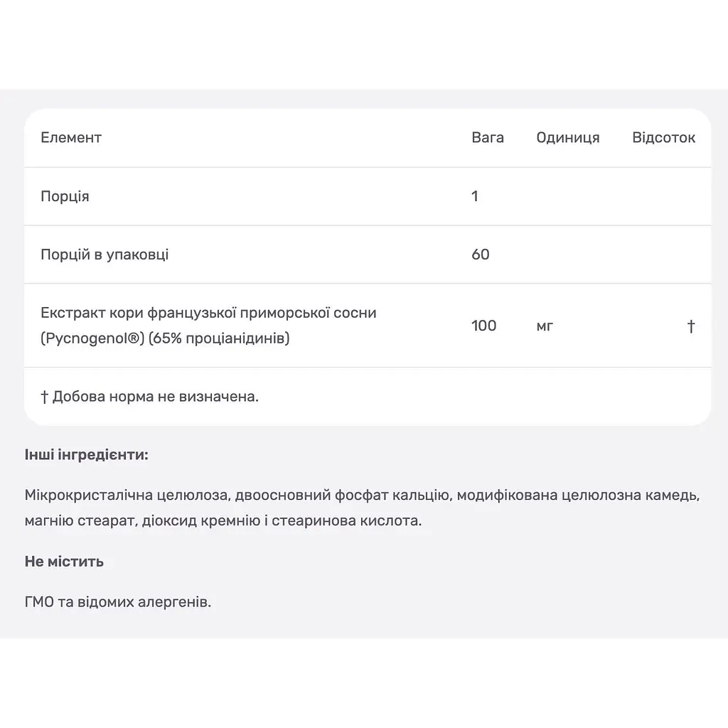Click the 'Мікрокристалічна целюлоза' ingredients line
Screen dimensions: 728x728
click(362, 496)
